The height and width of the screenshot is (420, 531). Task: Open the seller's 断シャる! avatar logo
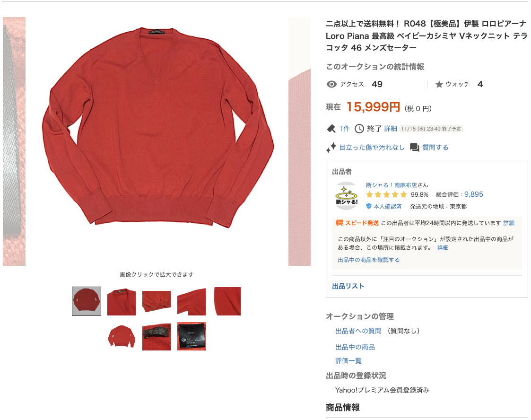point(346,196)
